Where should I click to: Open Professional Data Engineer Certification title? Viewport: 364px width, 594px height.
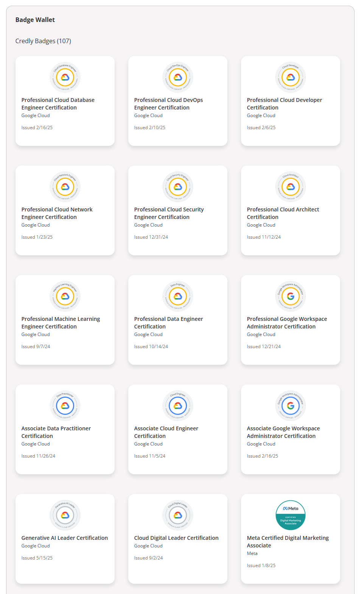click(168, 323)
